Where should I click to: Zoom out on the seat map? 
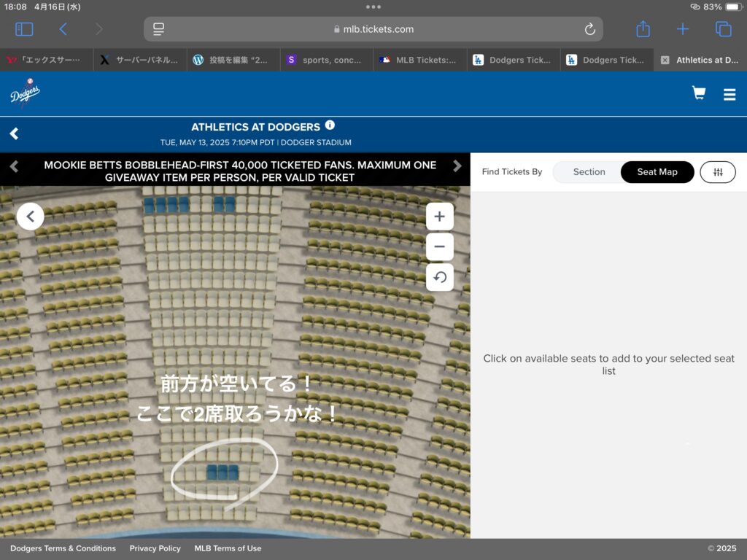click(440, 246)
